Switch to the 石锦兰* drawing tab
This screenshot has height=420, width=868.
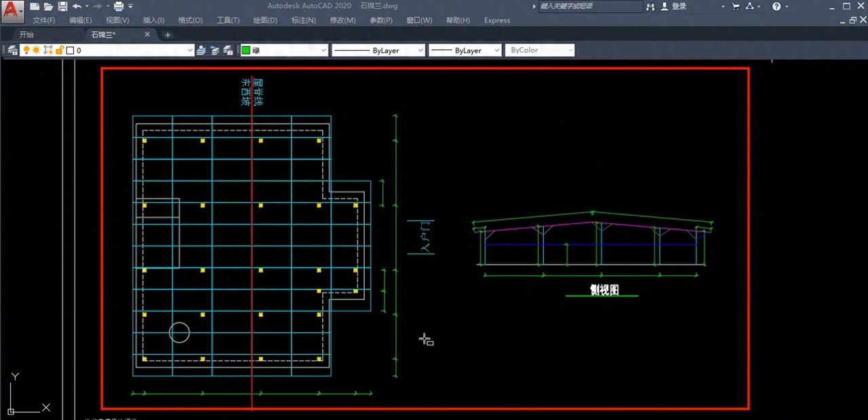point(103,35)
